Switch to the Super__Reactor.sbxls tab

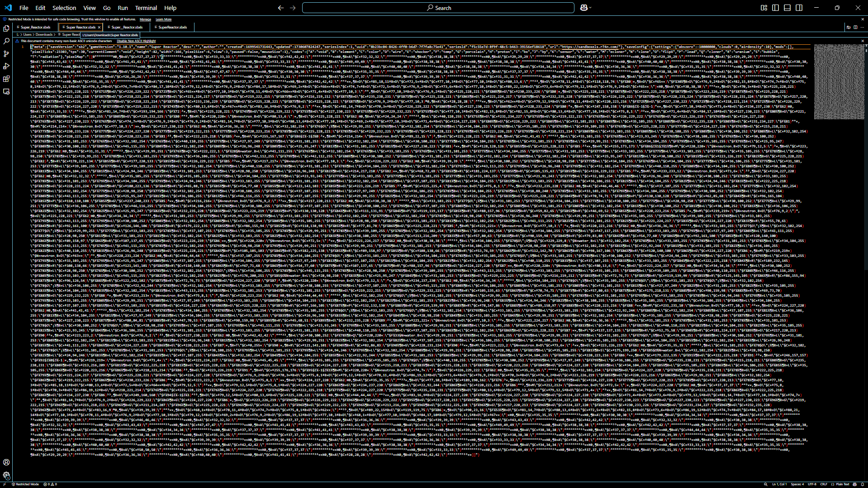127,28
